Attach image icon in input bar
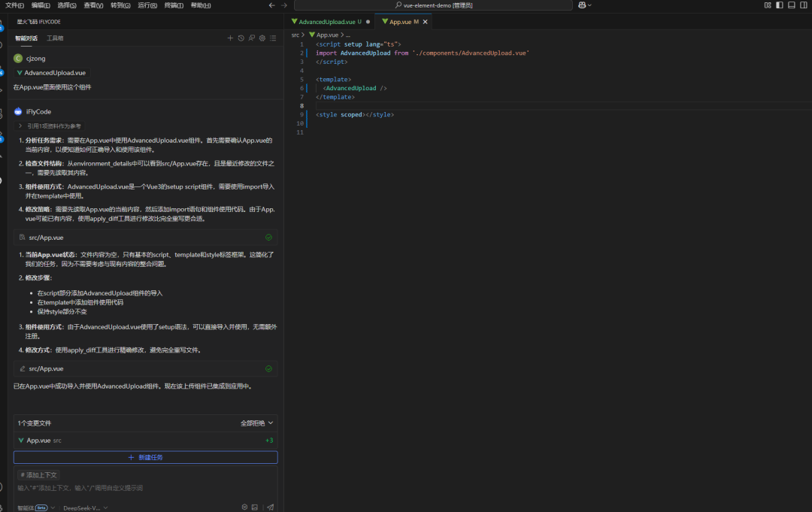Screen dimensions: 812x512 pos(255,507)
